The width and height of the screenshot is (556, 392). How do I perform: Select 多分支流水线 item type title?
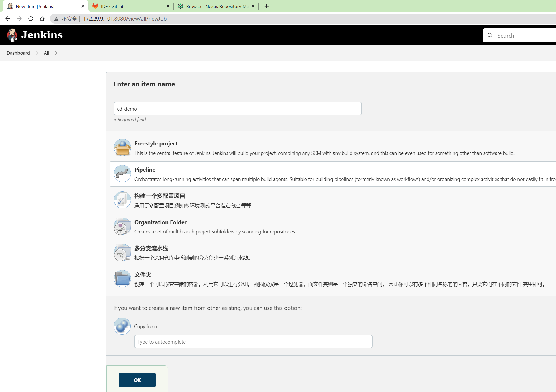pyautogui.click(x=151, y=248)
